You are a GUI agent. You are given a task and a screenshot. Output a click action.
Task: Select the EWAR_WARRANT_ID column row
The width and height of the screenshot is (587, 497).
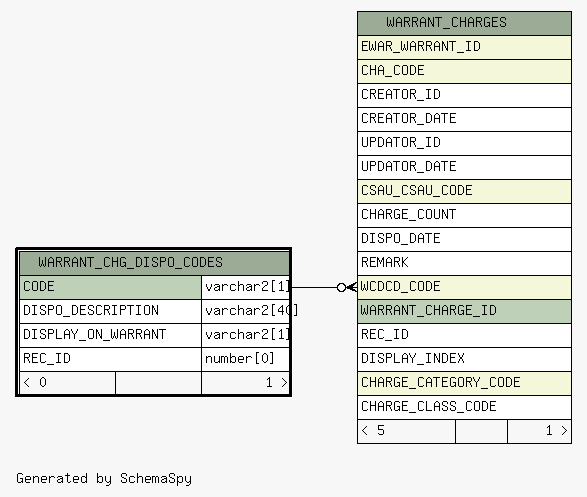point(464,47)
